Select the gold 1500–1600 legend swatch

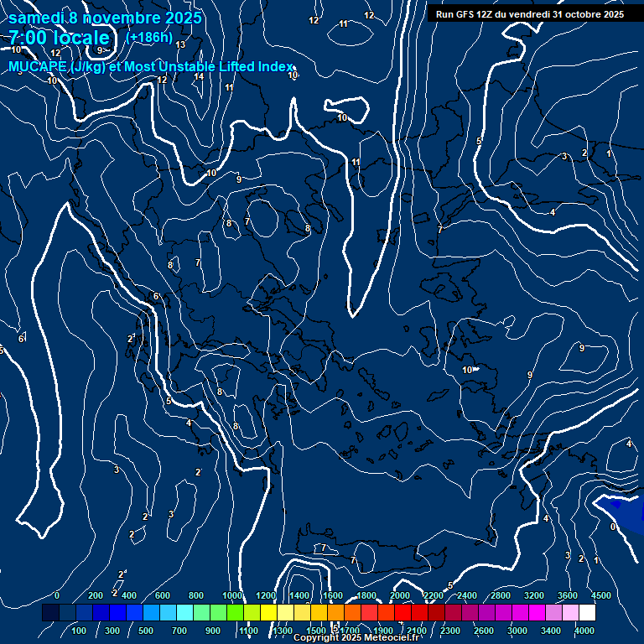click(319, 612)
